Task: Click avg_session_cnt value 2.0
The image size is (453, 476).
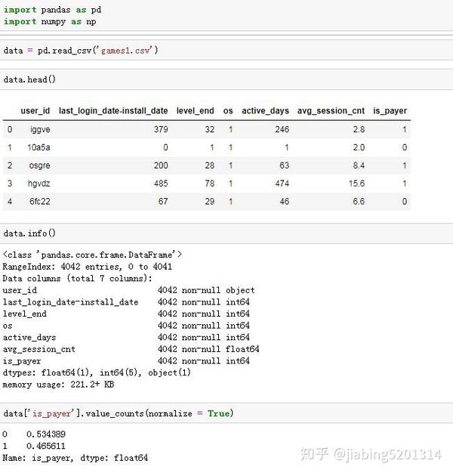Action: [x=359, y=147]
